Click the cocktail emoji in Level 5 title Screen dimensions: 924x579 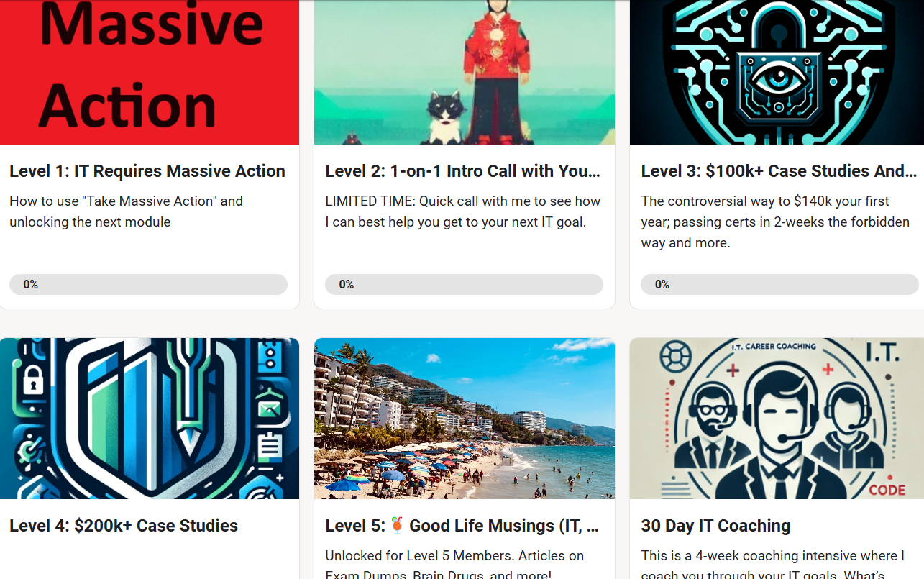click(x=398, y=526)
